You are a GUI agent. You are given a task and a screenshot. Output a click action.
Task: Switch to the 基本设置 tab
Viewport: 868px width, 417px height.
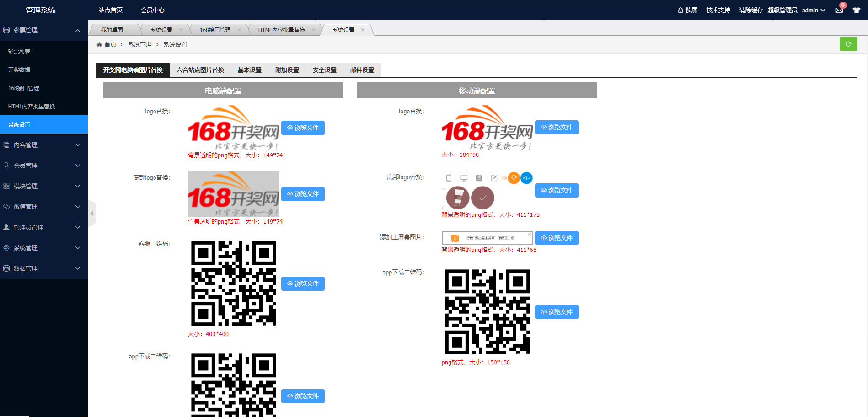249,70
